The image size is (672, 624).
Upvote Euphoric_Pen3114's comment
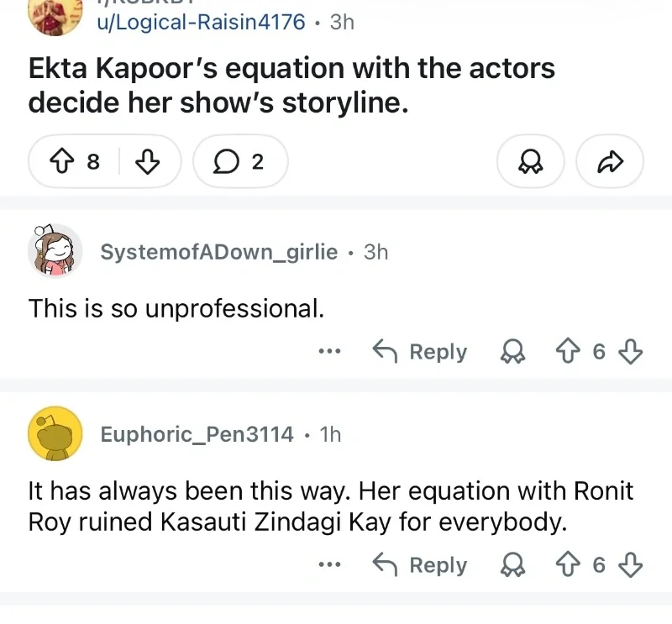point(568,564)
